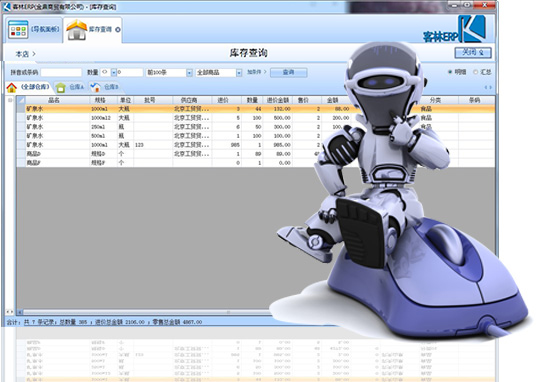This screenshot has height=382, width=553.
Task: Click the 查询 search button
Action: coord(288,72)
